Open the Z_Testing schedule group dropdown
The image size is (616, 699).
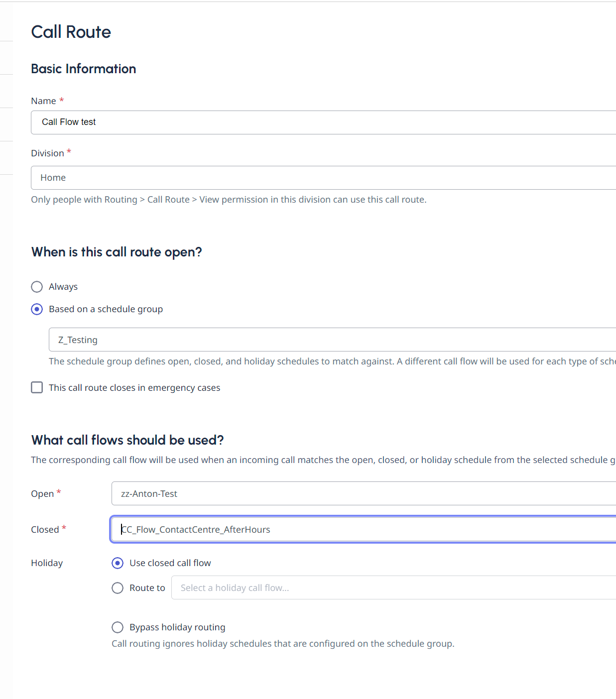pos(332,340)
